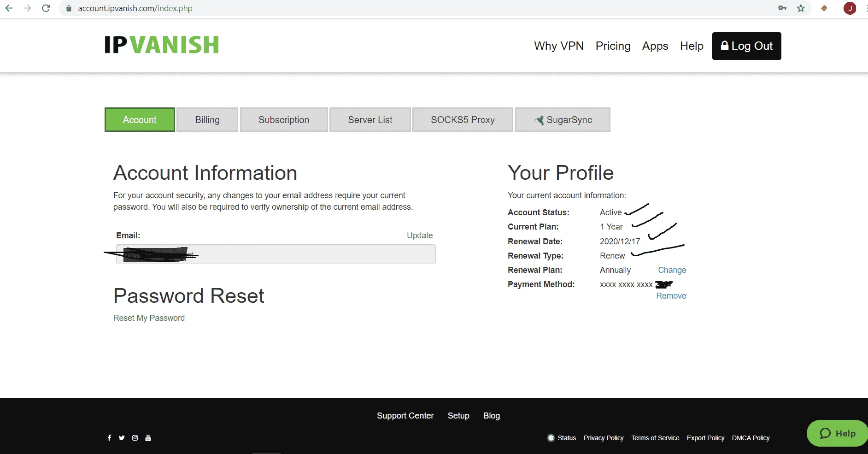Open Terms of Service link
Viewport: 868px width, 454px height.
click(x=655, y=438)
